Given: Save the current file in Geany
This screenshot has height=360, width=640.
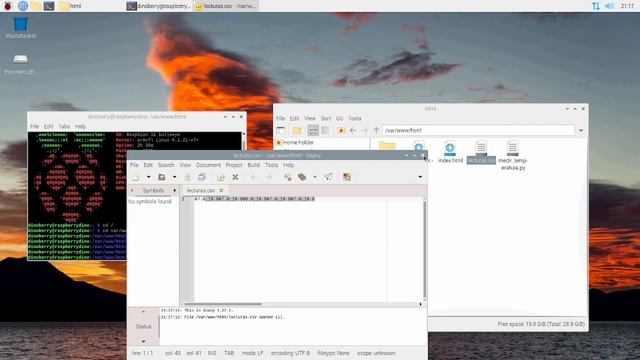Looking at the screenshot, I should [187, 177].
